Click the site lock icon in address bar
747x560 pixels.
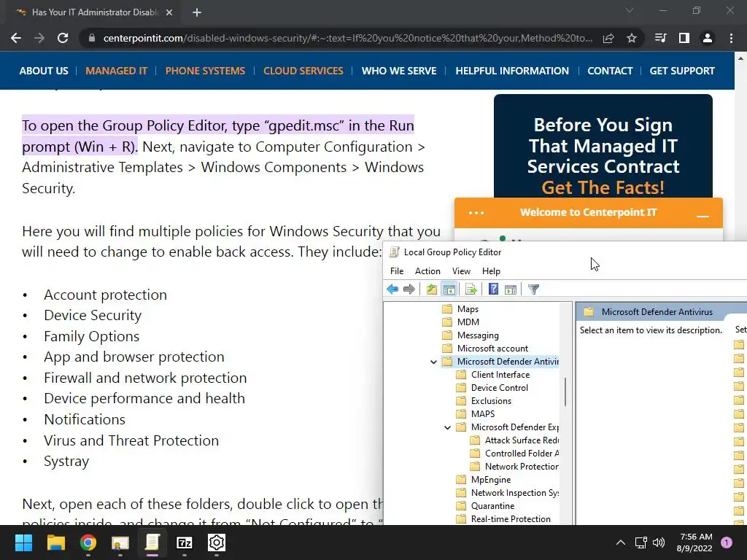(x=92, y=38)
